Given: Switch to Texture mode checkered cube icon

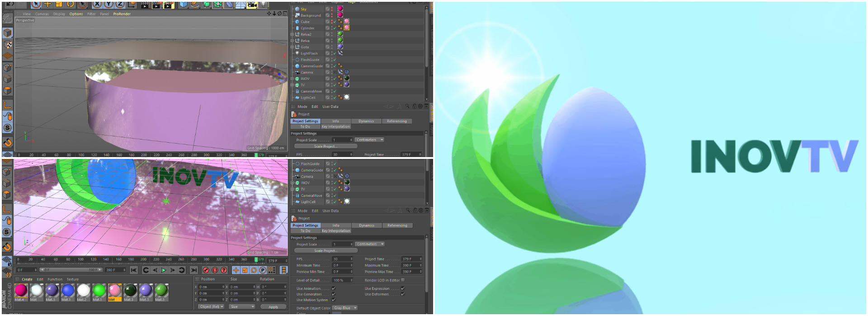Looking at the screenshot, I should pos(8,45).
